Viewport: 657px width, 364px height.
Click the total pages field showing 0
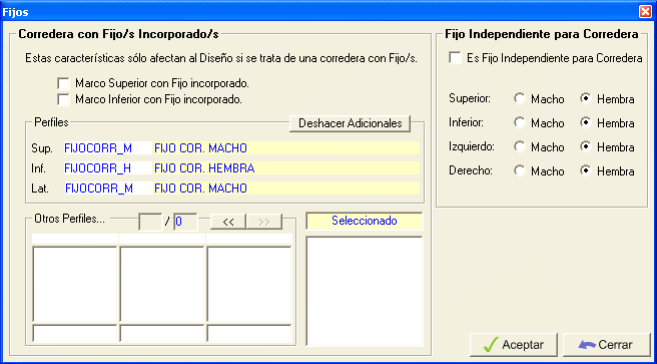pos(185,222)
